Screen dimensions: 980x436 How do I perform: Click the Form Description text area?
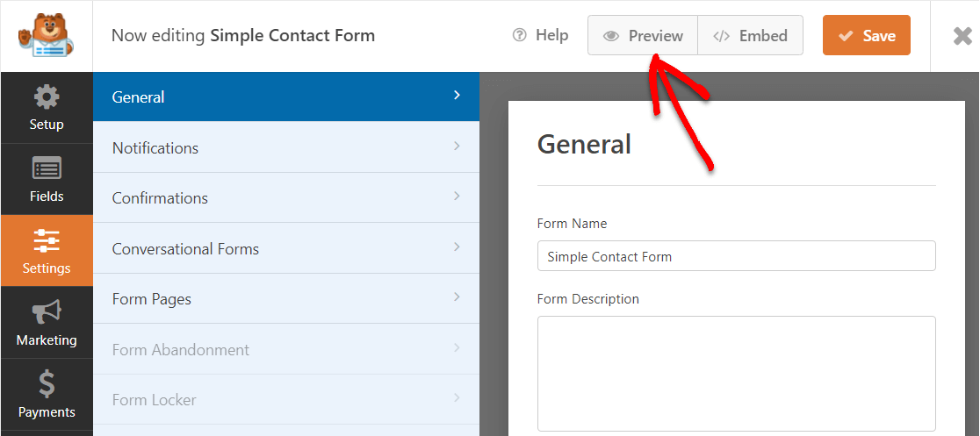pos(736,373)
